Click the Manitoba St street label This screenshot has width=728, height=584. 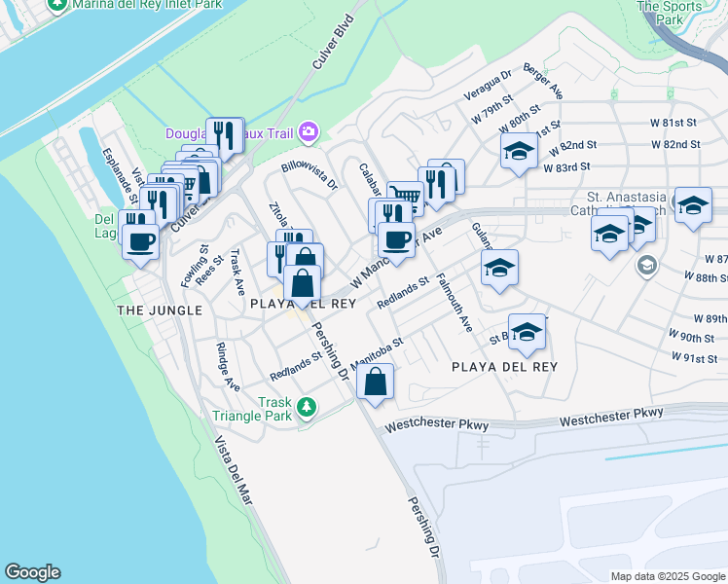click(377, 353)
